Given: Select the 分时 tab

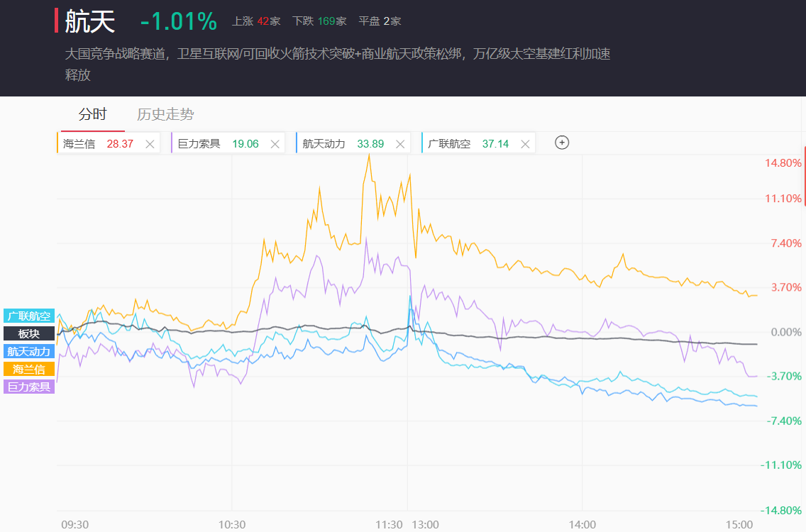Looking at the screenshot, I should pyautogui.click(x=92, y=114).
